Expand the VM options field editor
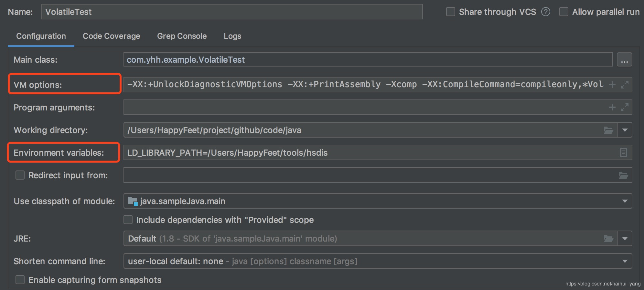The image size is (644, 290). click(x=625, y=85)
